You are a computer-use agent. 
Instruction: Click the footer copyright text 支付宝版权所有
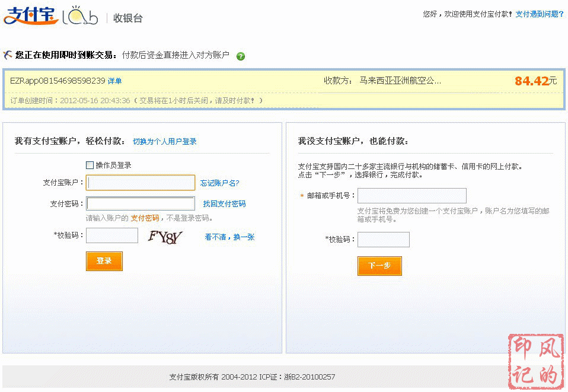(194, 377)
